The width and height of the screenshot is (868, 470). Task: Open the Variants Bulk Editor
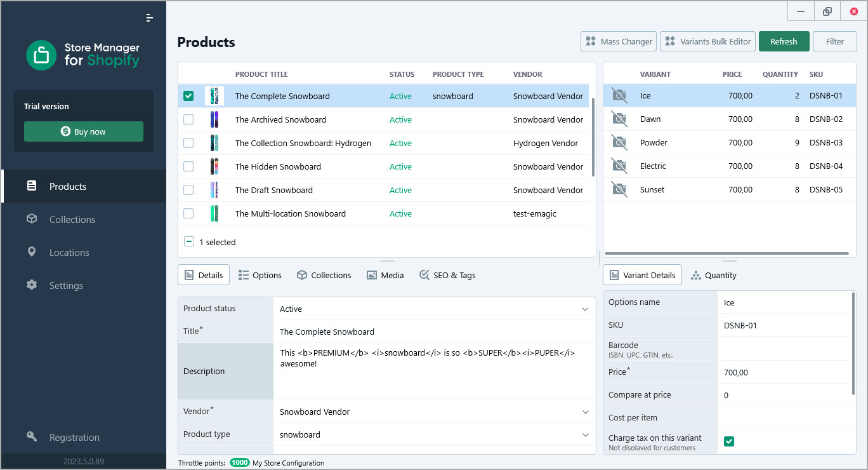(x=707, y=41)
